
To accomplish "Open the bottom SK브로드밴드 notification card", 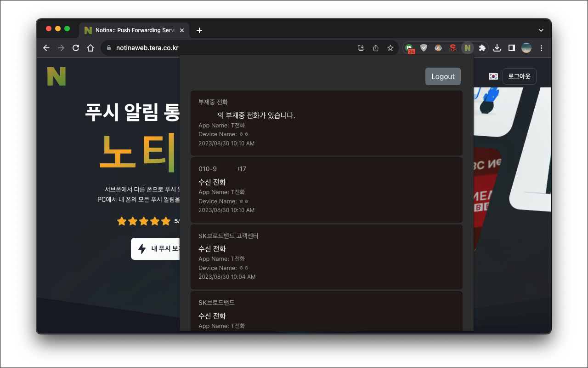I will pyautogui.click(x=327, y=311).
